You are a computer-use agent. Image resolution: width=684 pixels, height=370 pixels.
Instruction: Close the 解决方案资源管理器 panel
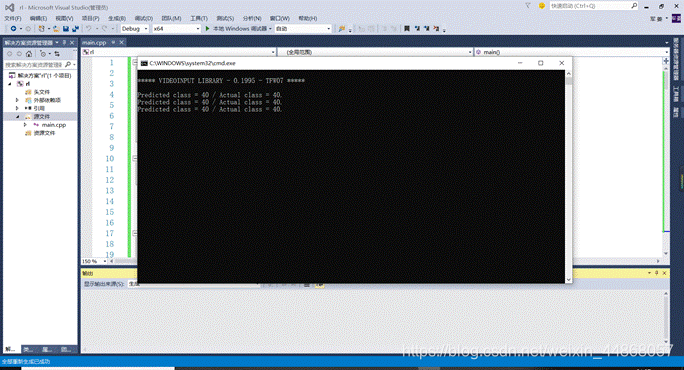(x=72, y=42)
